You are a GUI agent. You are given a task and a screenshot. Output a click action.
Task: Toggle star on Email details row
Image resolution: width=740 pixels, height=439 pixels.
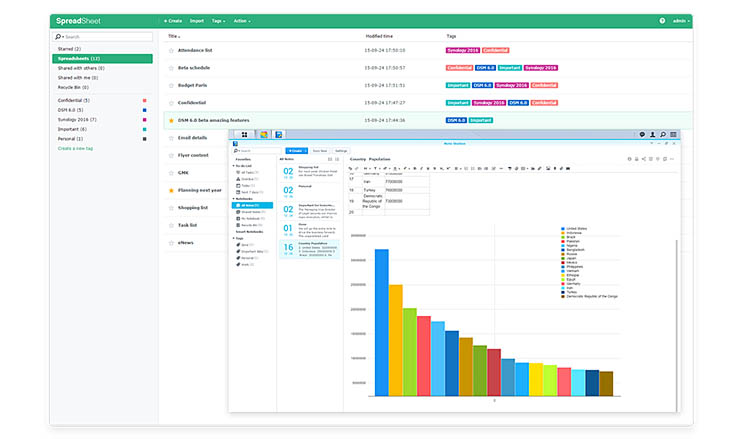tap(171, 137)
